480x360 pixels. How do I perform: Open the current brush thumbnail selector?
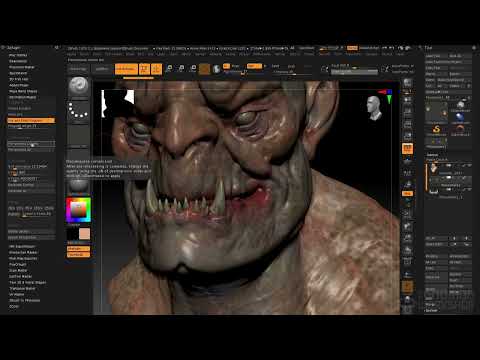[79, 87]
